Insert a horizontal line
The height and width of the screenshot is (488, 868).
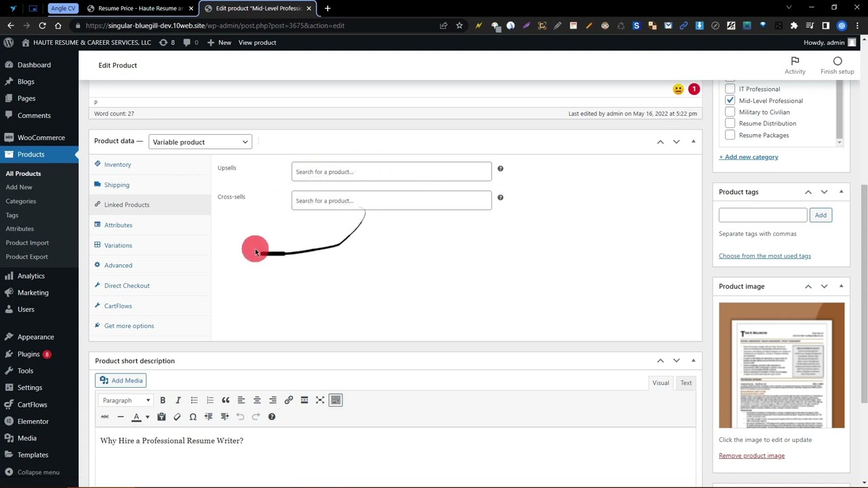(x=121, y=417)
